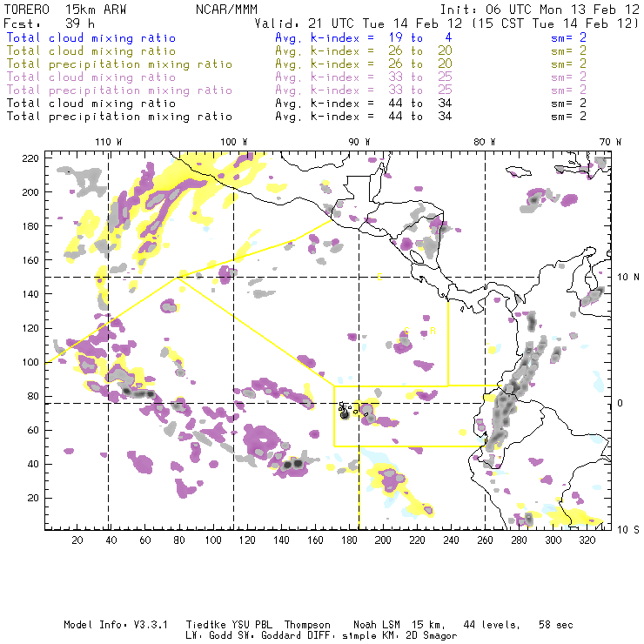The height and width of the screenshot is (644, 644).
Task: Click the 'simple KM, 2D Smagor' text
Action: pos(399,636)
